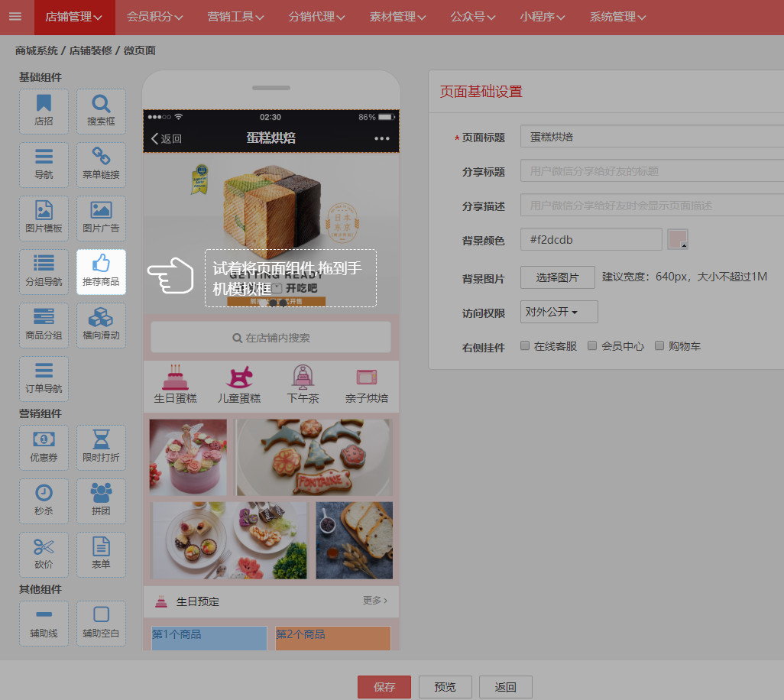This screenshot has width=784, height=700.
Task: Tick the 会员中心 checkbox
Action: coord(592,345)
